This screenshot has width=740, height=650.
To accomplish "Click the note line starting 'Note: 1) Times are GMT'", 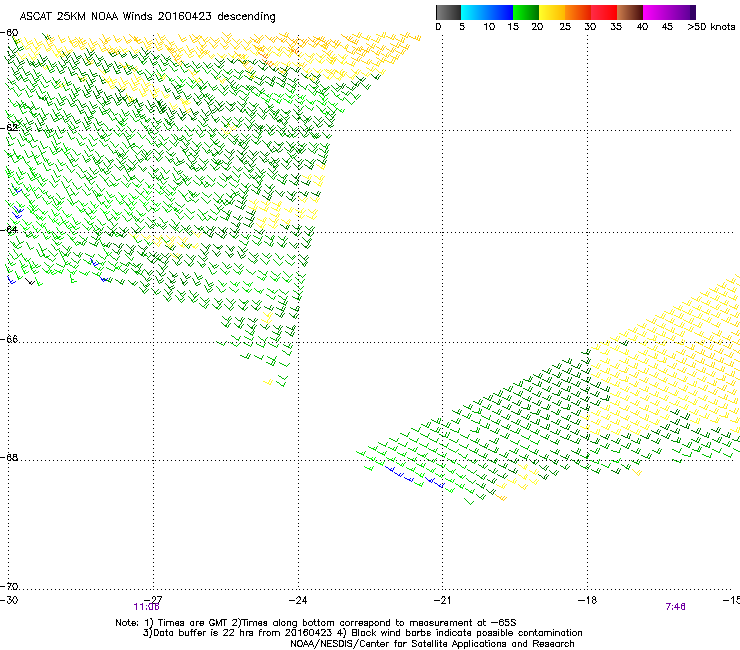I will pyautogui.click(x=316, y=623).
